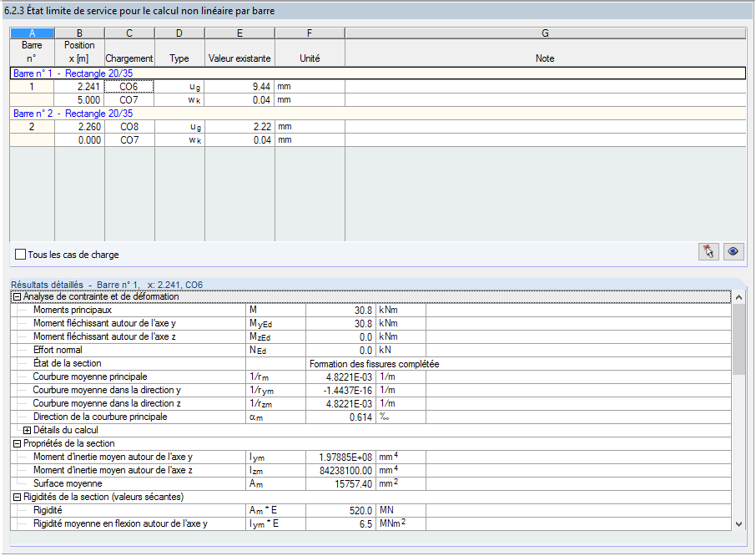The height and width of the screenshot is (556, 756).
Task: Select 'Moment d'inertie moyen autour de l'axe y'
Action: (370, 457)
